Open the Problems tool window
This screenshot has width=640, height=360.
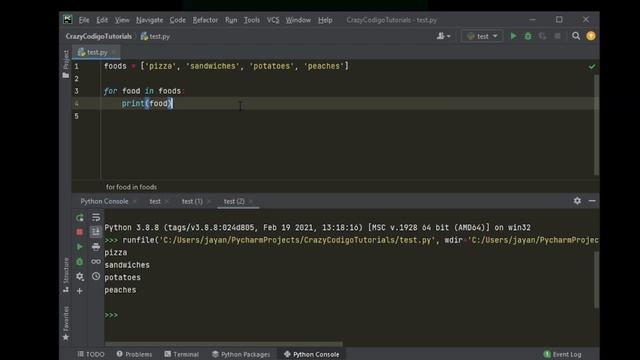[134, 354]
